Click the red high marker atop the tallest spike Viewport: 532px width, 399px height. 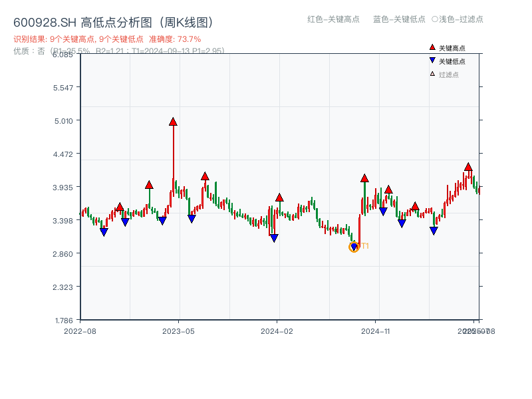point(173,122)
